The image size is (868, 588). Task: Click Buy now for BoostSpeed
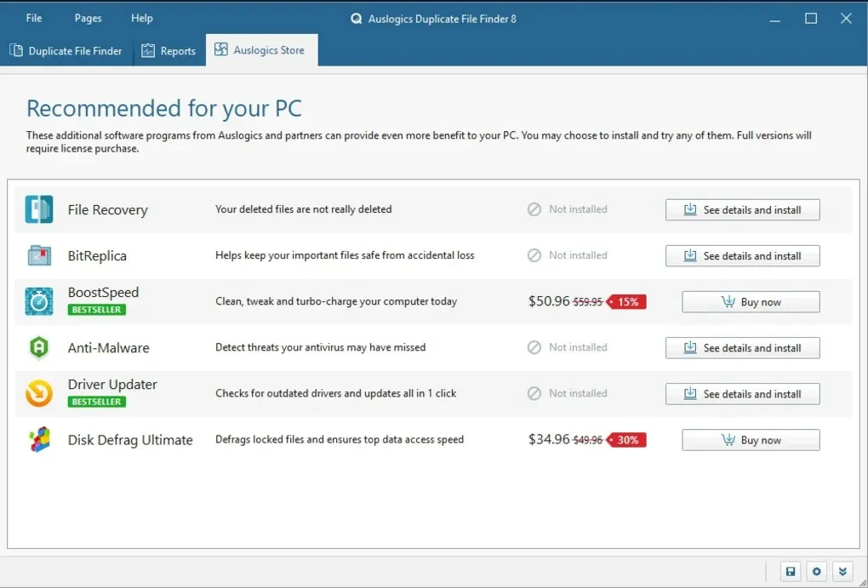751,302
